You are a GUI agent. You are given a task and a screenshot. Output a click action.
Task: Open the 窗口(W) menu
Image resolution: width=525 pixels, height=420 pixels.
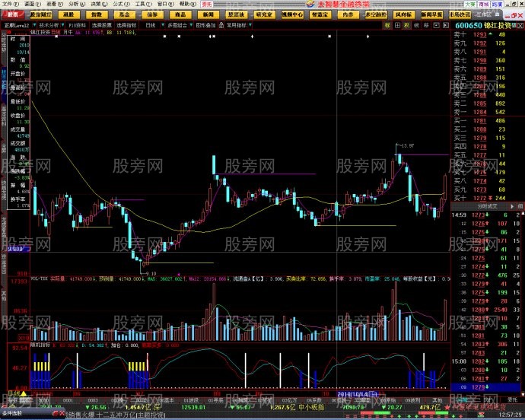click(x=166, y=5)
